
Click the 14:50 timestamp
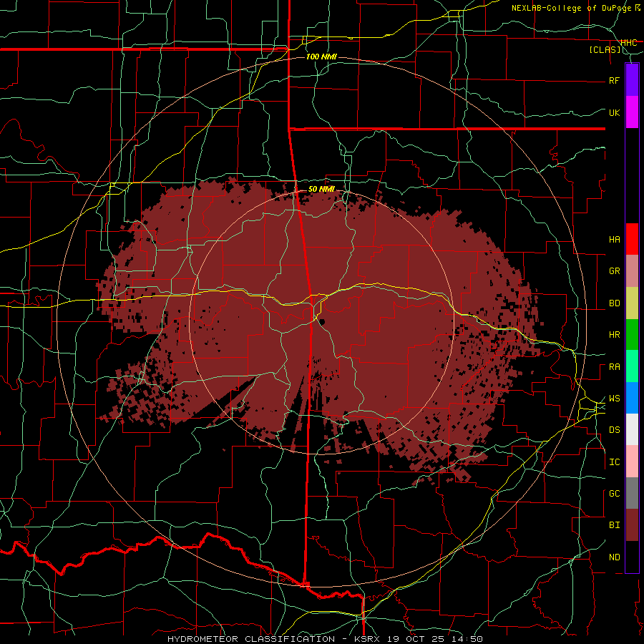pos(466,639)
